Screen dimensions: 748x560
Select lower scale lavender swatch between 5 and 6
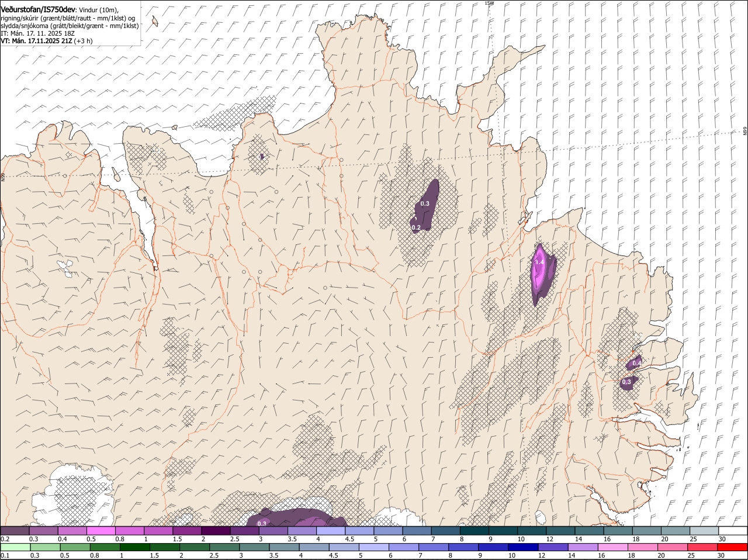tap(373, 547)
